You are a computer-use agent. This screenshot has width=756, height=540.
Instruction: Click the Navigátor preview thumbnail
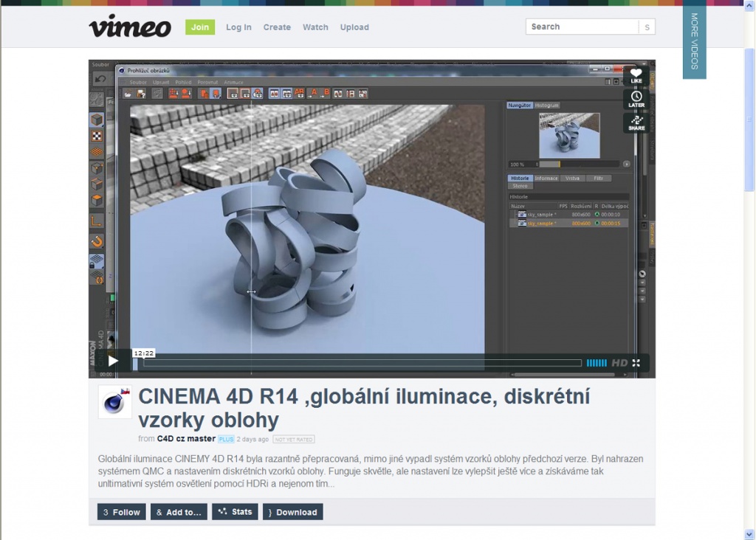pyautogui.click(x=569, y=135)
